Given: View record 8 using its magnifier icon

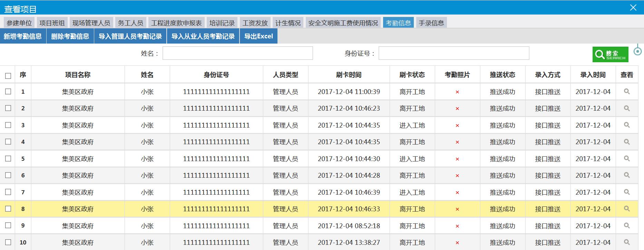Looking at the screenshot, I should 627,209.
